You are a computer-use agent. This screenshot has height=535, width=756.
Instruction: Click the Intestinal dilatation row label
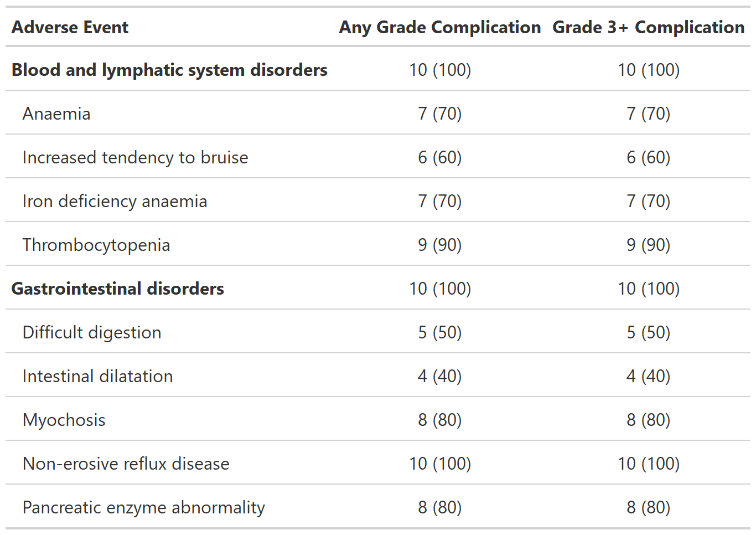click(97, 376)
